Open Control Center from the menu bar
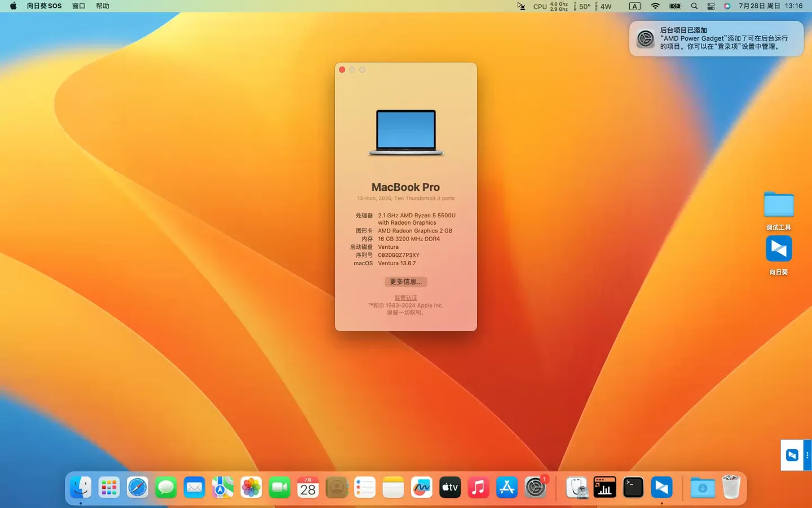Screen dimensions: 812x508 click(711, 6)
